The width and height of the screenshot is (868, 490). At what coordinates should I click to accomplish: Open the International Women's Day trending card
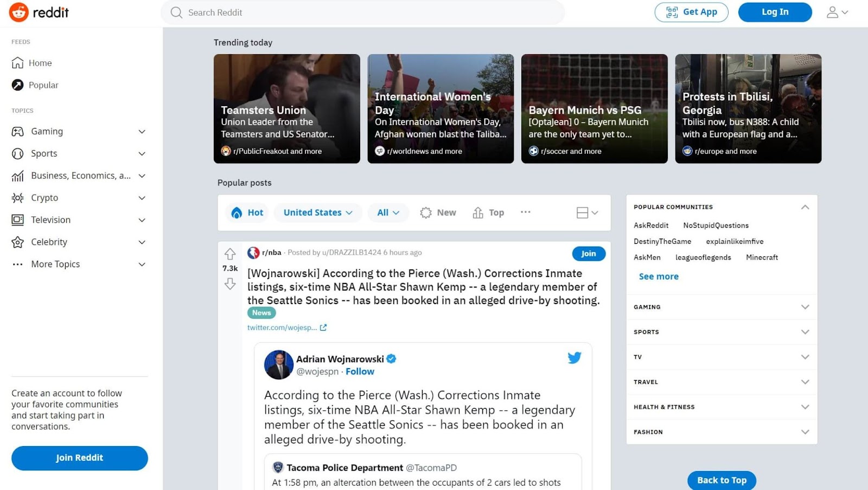coord(441,108)
